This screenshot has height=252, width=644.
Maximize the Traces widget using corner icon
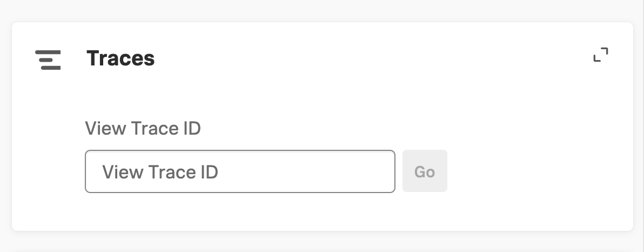click(600, 55)
